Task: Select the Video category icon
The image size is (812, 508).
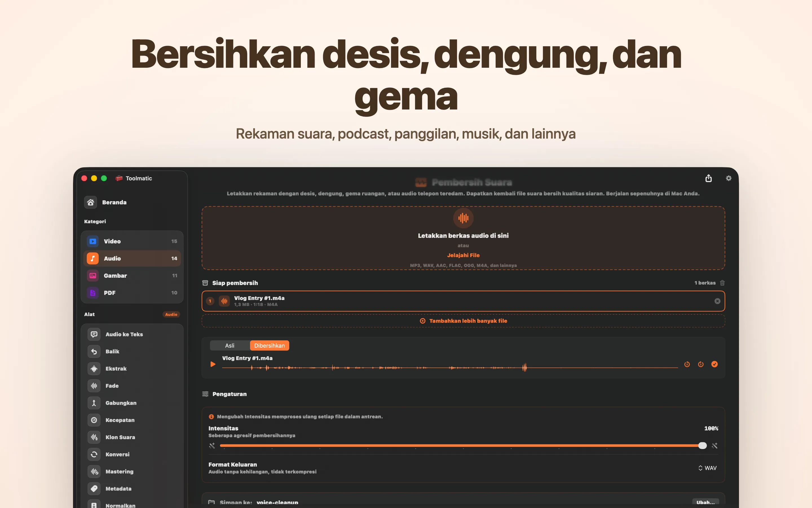Action: tap(92, 241)
